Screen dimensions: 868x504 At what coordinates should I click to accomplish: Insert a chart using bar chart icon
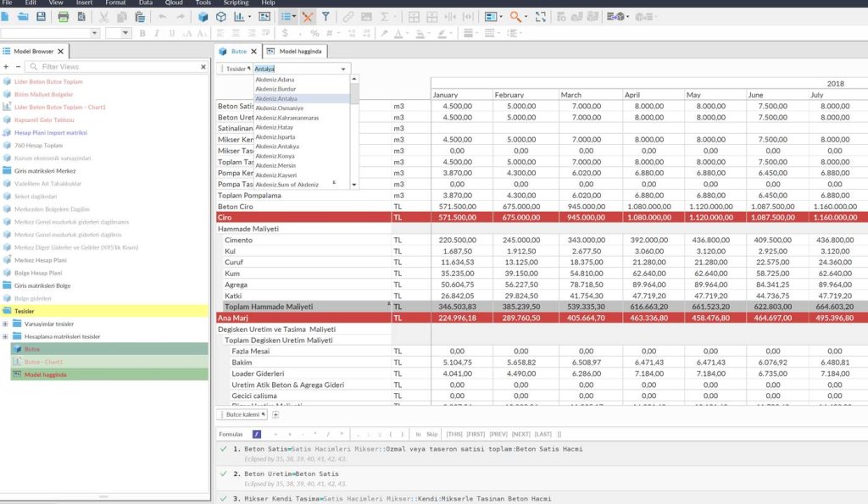[239, 17]
